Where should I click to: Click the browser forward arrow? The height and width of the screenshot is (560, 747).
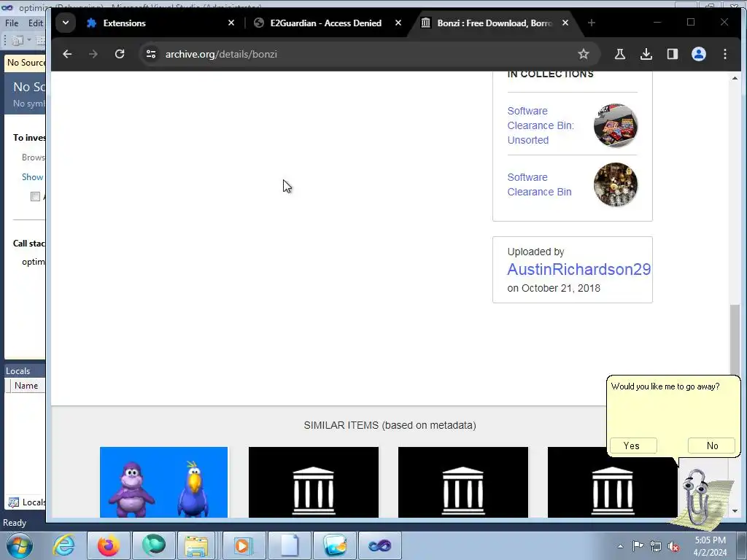[x=93, y=54]
